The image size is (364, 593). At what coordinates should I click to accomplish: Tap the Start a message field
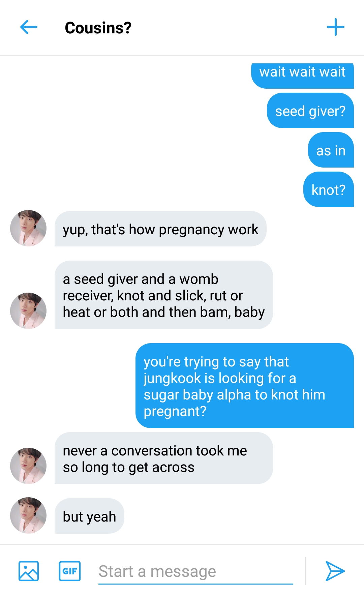tap(195, 571)
